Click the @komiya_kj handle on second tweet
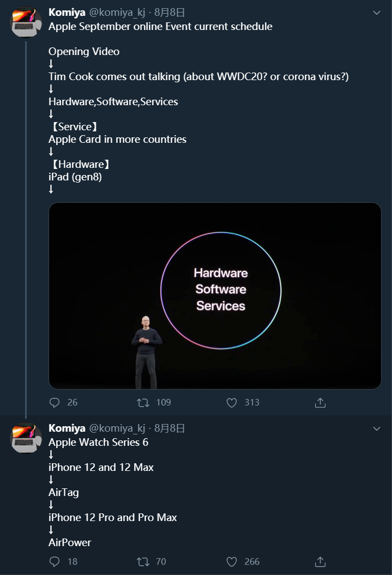 point(117,428)
